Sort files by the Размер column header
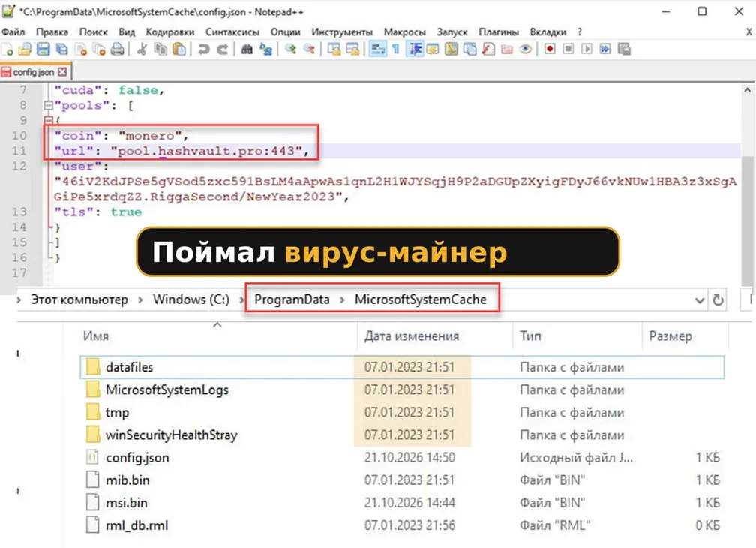 [670, 336]
